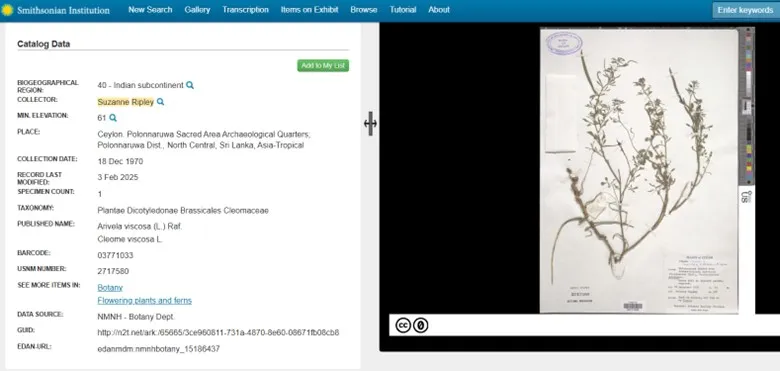Click the panel splitter resize handle icon
Viewport: 780px width, 371px height.
click(x=370, y=123)
